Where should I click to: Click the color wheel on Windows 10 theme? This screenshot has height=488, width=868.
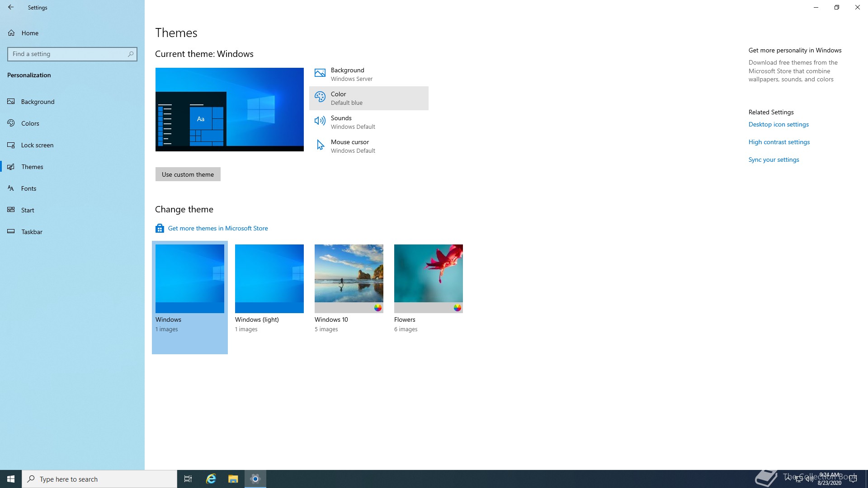coord(378,308)
